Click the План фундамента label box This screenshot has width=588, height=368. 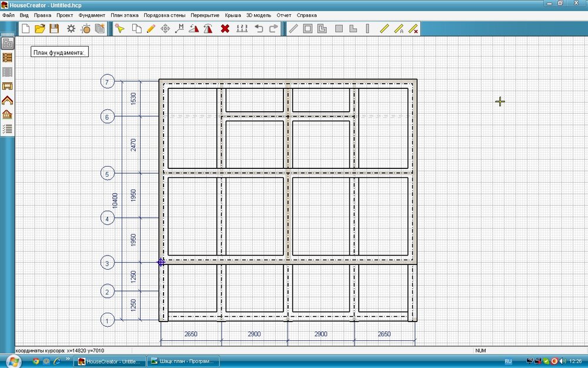click(x=59, y=52)
